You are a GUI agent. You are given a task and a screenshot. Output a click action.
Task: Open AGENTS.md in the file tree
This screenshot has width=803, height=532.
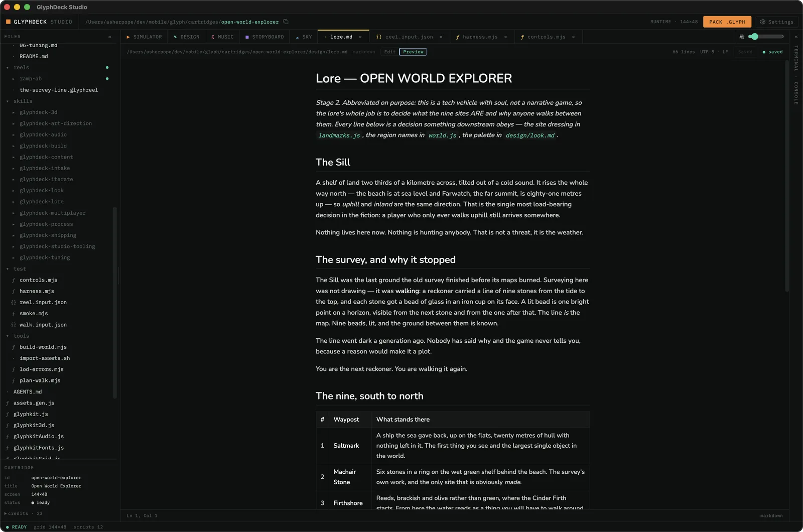click(x=28, y=392)
